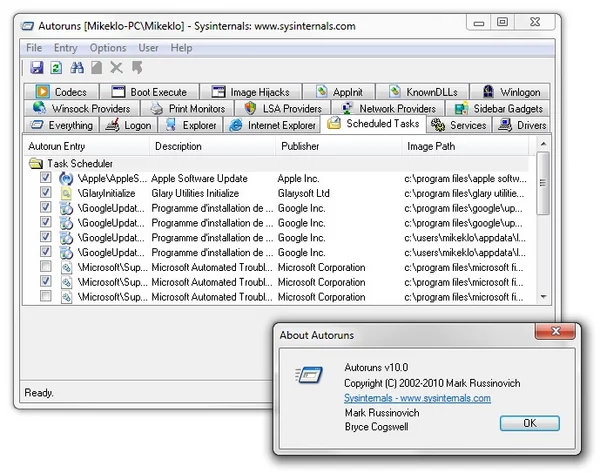The width and height of the screenshot is (600, 473).
Task: Click the 'Glarysoft Ltd' publisher cell
Action: click(303, 193)
